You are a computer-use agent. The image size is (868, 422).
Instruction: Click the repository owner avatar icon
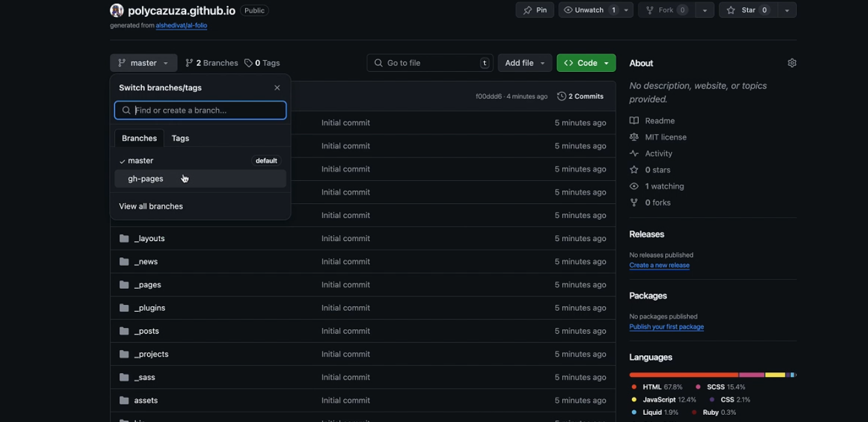point(117,10)
